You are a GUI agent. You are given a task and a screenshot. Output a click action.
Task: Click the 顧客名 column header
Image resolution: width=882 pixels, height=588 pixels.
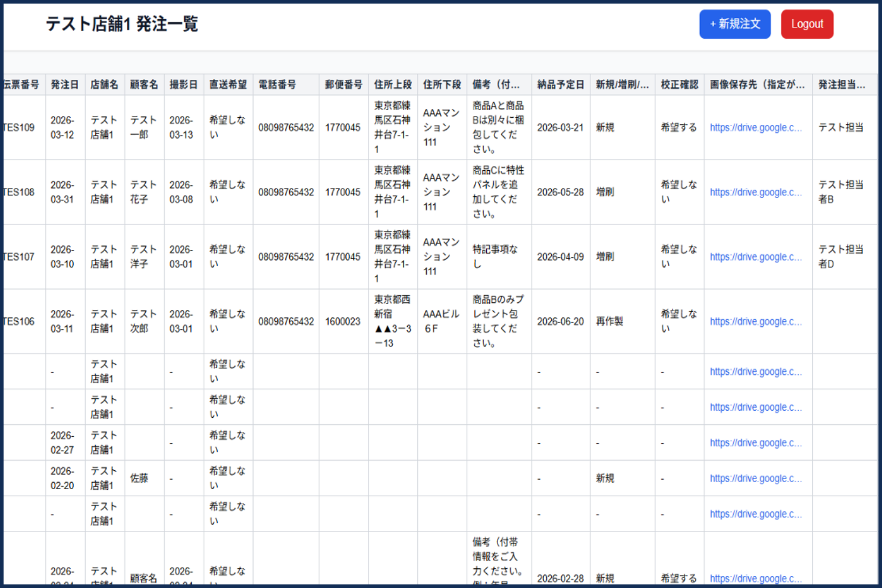144,85
